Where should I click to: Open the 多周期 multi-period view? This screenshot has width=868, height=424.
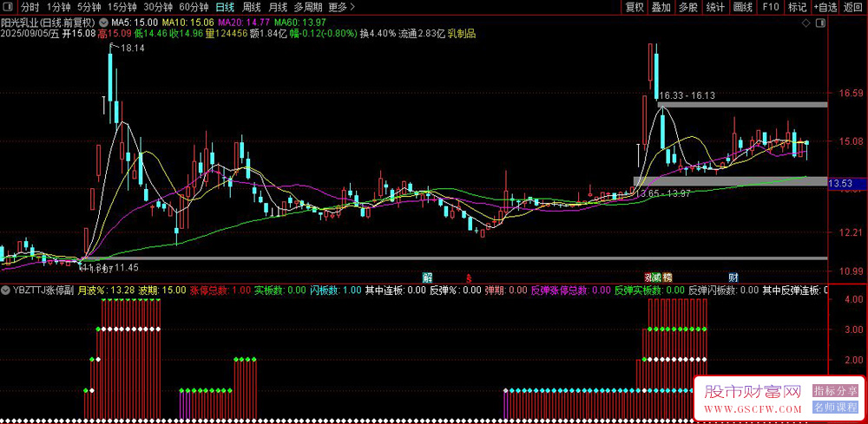[308, 7]
